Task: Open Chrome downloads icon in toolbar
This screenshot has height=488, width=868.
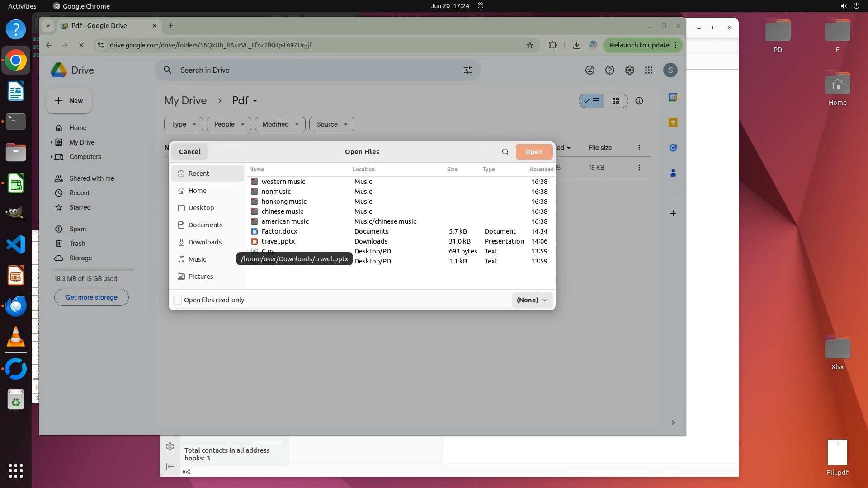Action: pos(576,45)
